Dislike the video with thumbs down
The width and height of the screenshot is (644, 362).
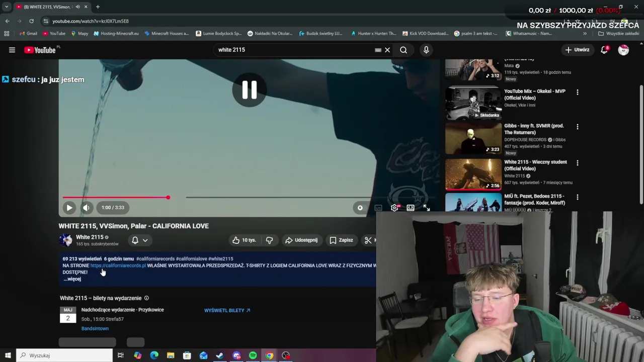tap(270, 240)
